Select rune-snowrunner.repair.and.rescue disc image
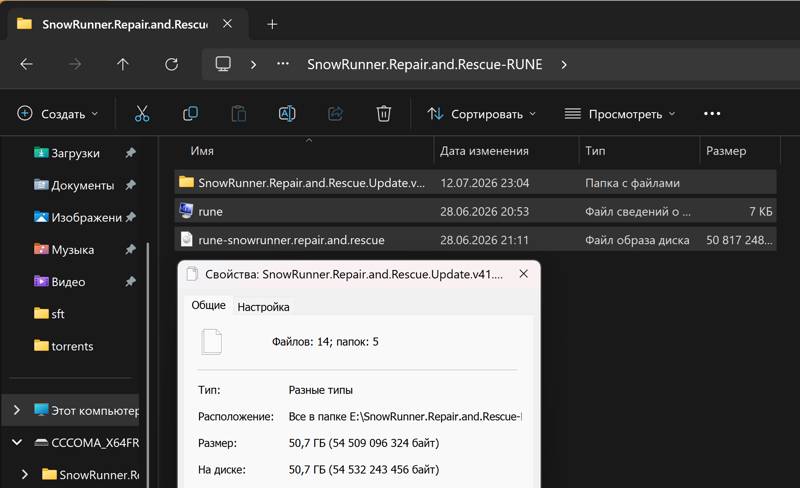Viewport: 800px width, 488px height. [x=476, y=240]
